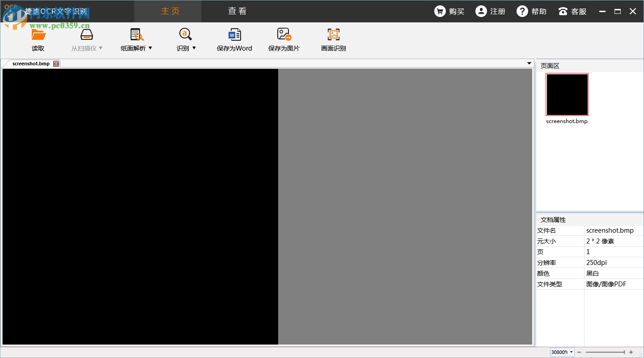Click the screenshot.bmp caption under the thumbnail
The image size is (644, 358).
(x=567, y=121)
